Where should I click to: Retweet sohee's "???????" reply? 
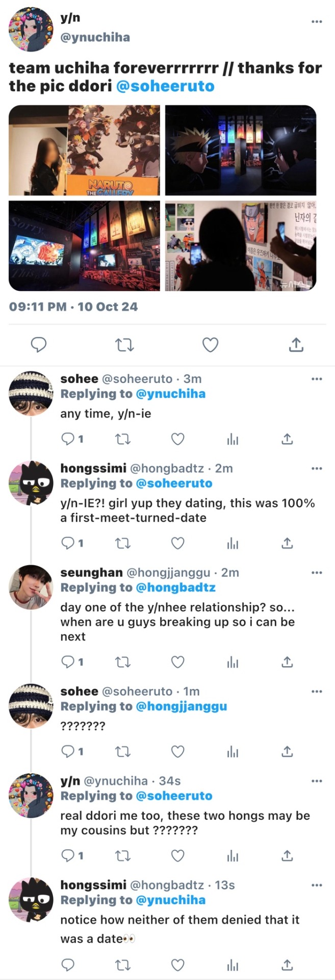tap(123, 751)
